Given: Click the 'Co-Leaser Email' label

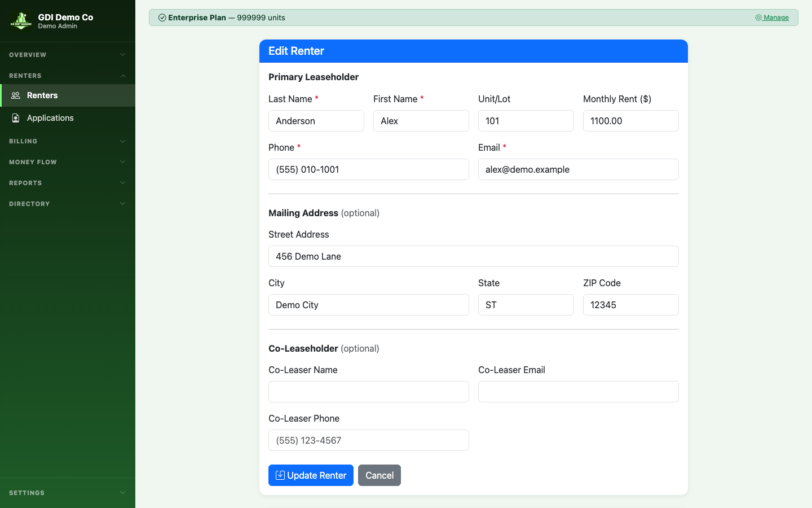Looking at the screenshot, I should point(511,370).
